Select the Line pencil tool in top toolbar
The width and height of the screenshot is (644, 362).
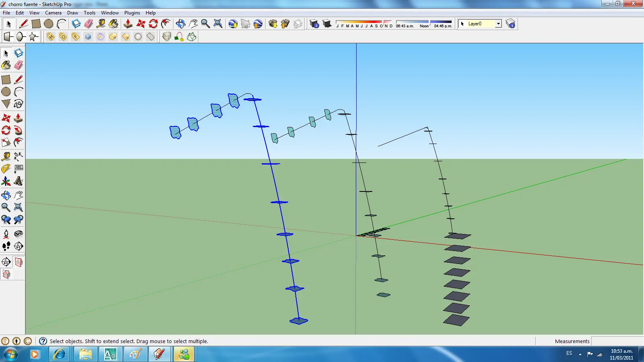[23, 24]
